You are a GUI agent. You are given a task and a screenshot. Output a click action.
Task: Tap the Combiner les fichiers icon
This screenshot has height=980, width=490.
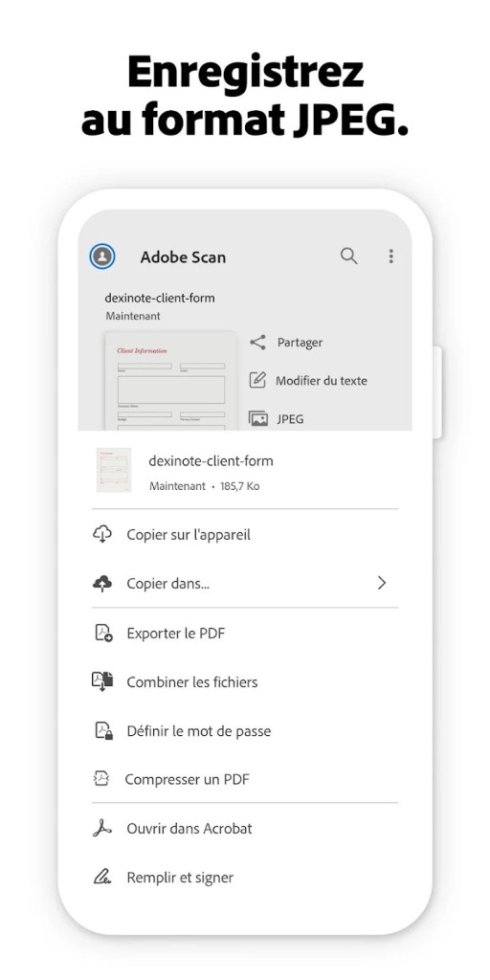click(102, 681)
